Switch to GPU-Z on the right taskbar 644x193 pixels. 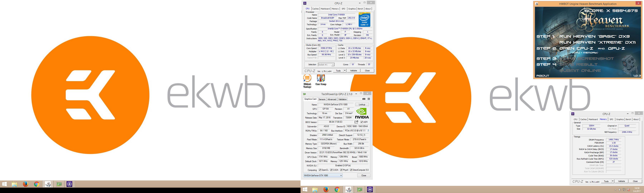tap(360, 189)
